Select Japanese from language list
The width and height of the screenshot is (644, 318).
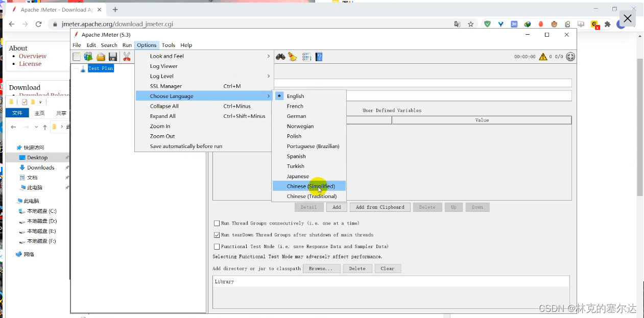pos(309,176)
